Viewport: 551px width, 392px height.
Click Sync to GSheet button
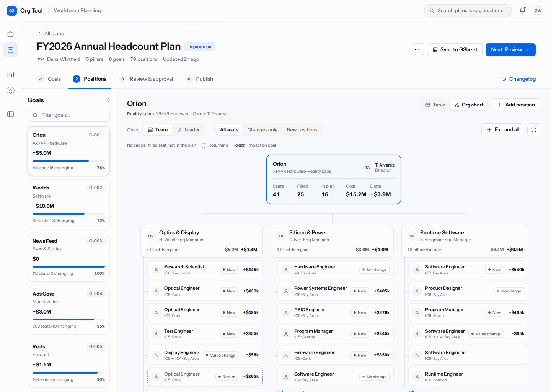tap(455, 50)
